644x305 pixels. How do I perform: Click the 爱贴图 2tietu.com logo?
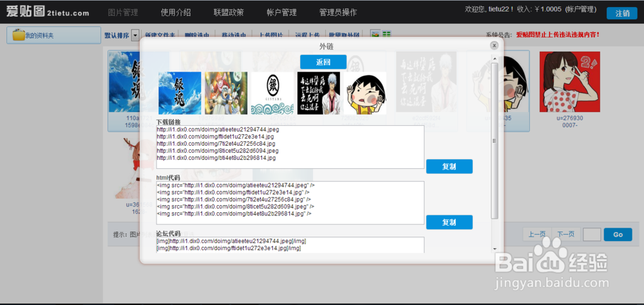click(x=48, y=12)
